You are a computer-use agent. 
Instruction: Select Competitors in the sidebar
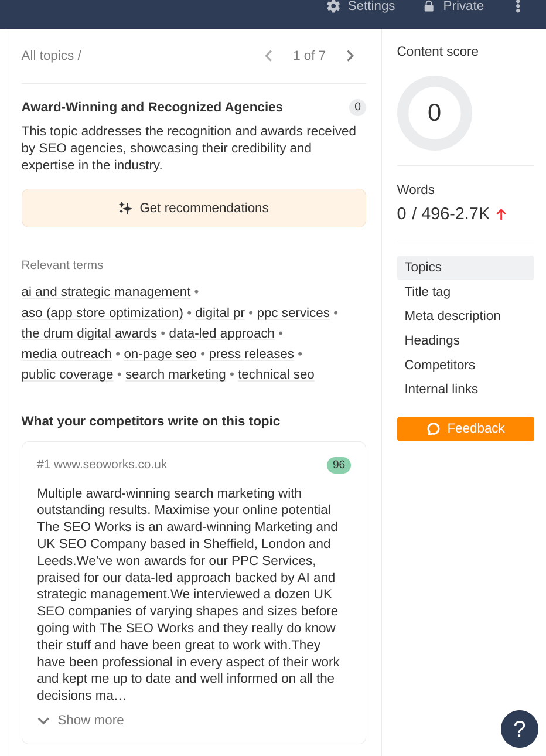tap(439, 365)
